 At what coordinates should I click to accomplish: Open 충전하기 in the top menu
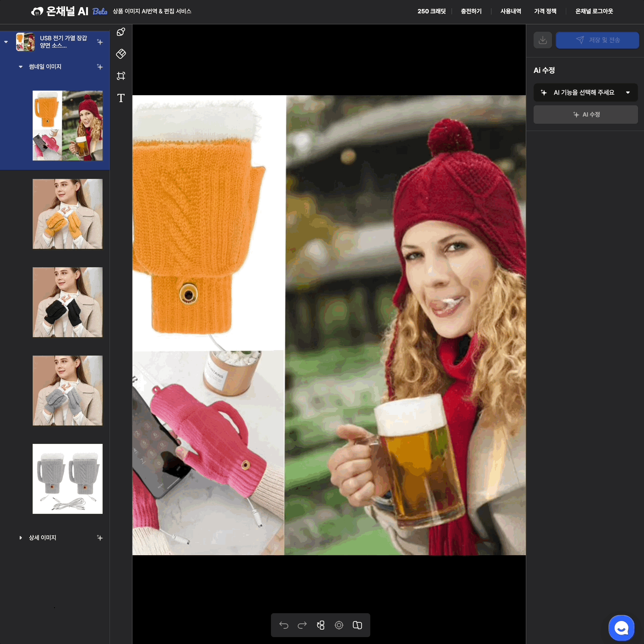point(471,11)
